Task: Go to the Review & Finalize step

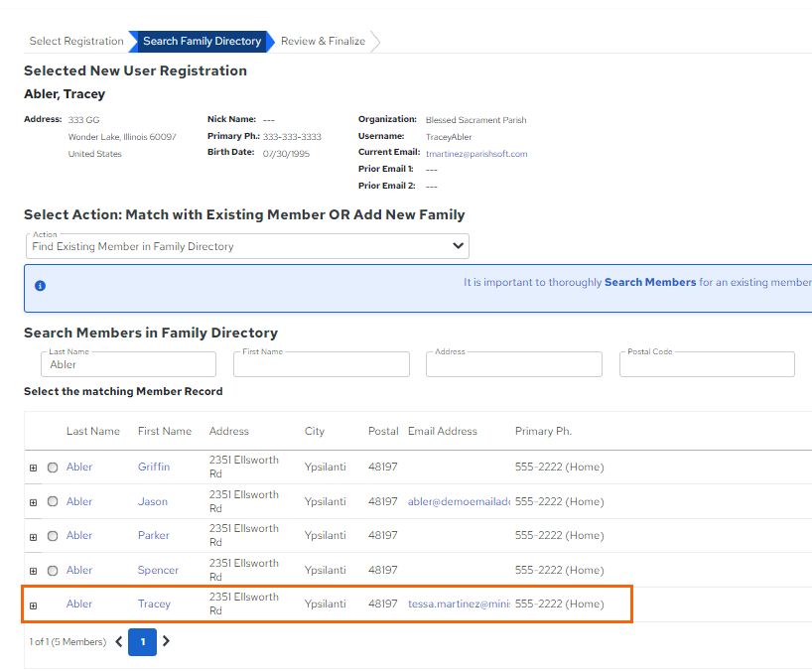Action: 324,41
